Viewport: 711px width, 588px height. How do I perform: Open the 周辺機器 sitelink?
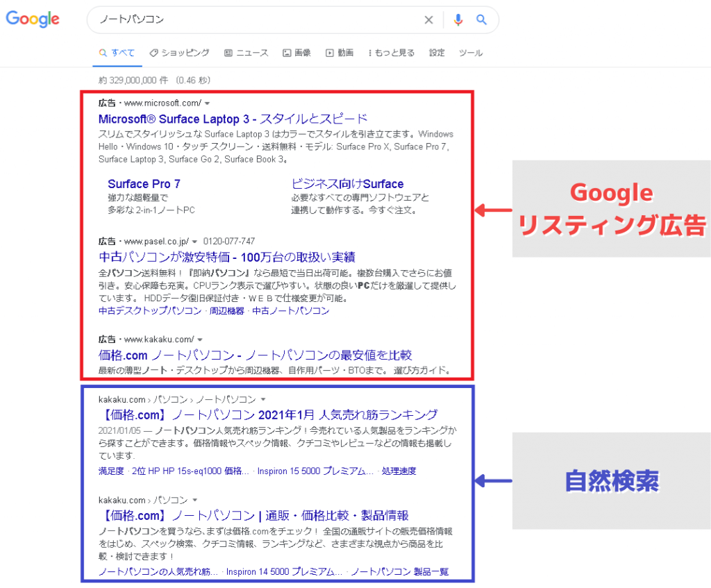click(227, 310)
